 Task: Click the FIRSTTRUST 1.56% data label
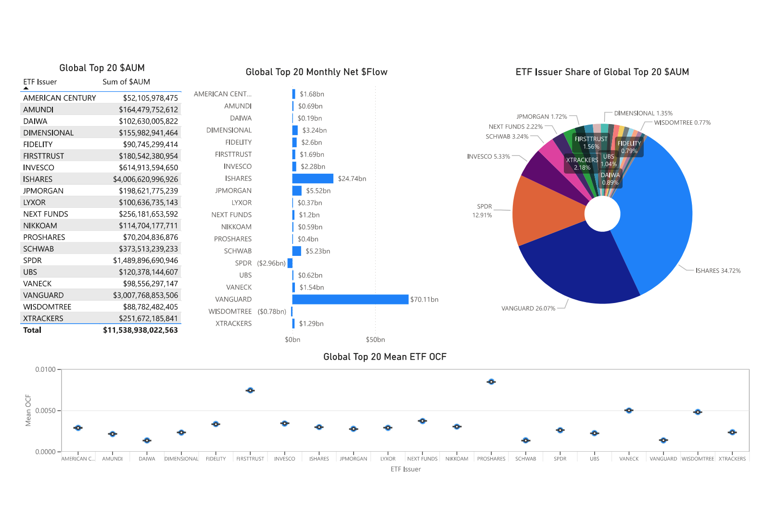591,143
